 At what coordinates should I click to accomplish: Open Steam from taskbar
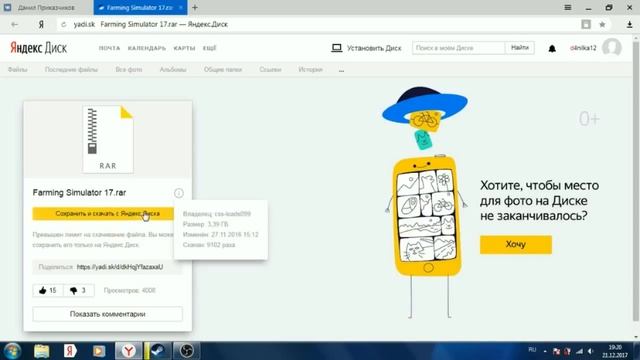[158, 351]
